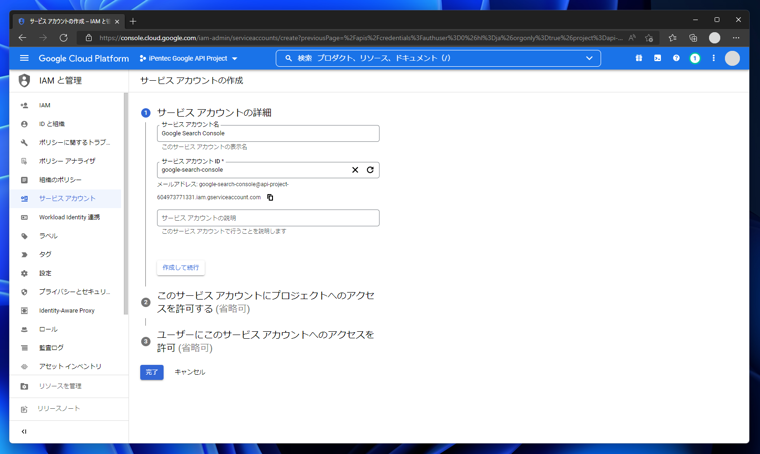Open Identity-Aware Proxy sidebar item
Screen dimensions: 760x454
tap(66, 311)
